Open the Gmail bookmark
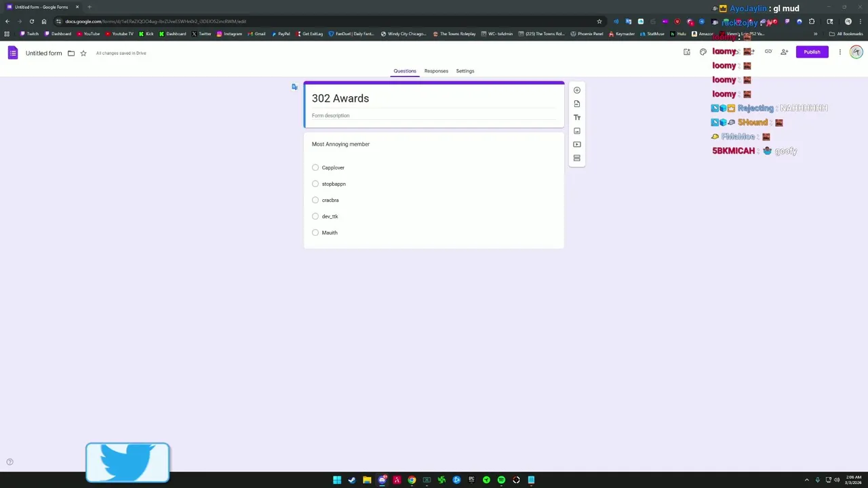Image resolution: width=868 pixels, height=488 pixels. [257, 34]
